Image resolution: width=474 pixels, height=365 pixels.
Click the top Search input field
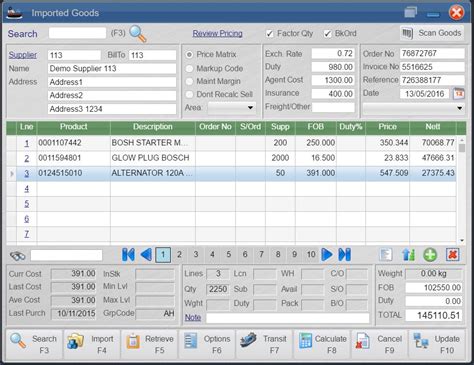(x=77, y=33)
